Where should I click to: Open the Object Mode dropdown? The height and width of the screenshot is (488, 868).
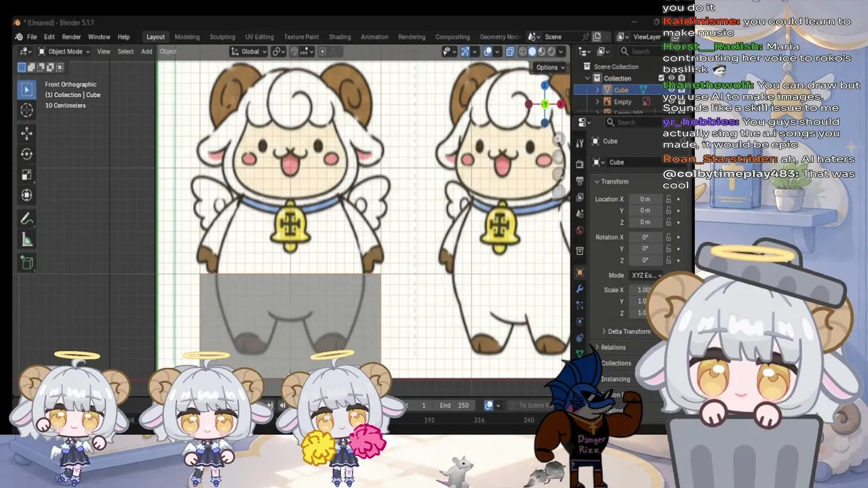tap(64, 52)
